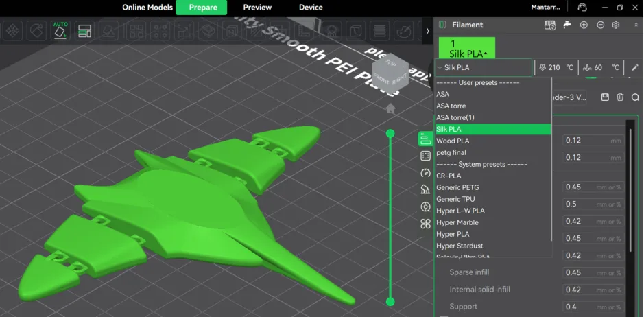Edit filament preset with the pencil icon
Image resolution: width=644 pixels, height=317 pixels.
[635, 67]
